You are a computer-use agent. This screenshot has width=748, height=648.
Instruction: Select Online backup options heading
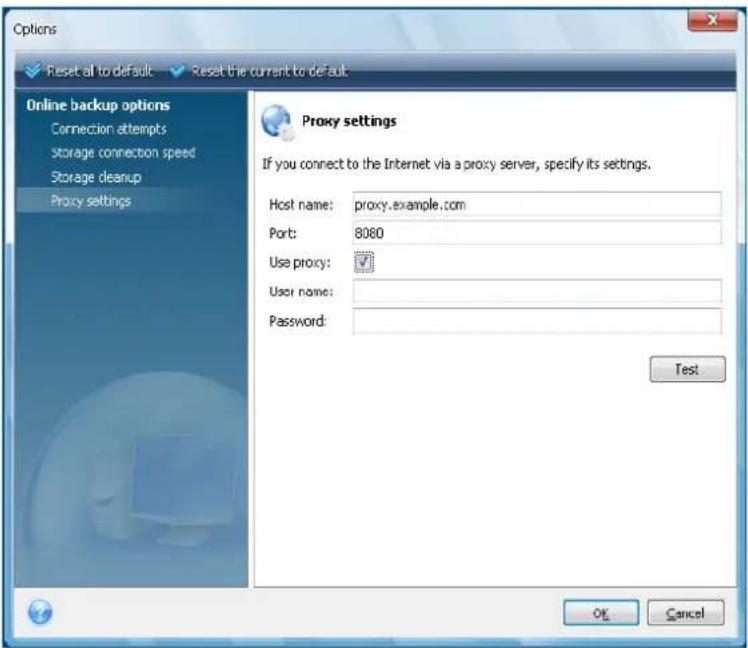click(98, 105)
